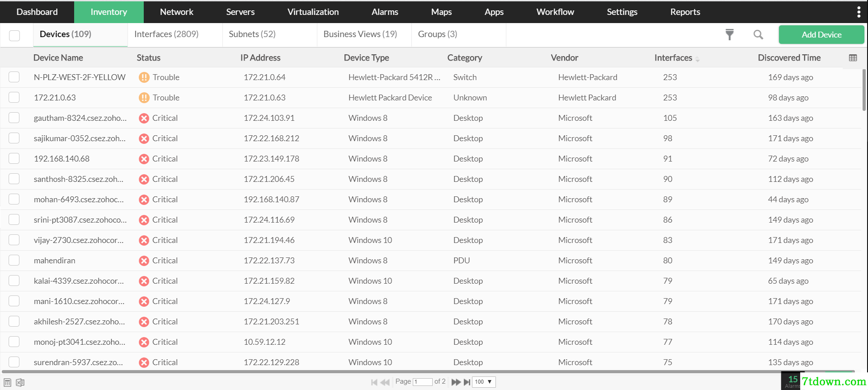Image resolution: width=868 pixels, height=390 pixels.
Task: Open the Subnets (52) tab
Action: 252,34
